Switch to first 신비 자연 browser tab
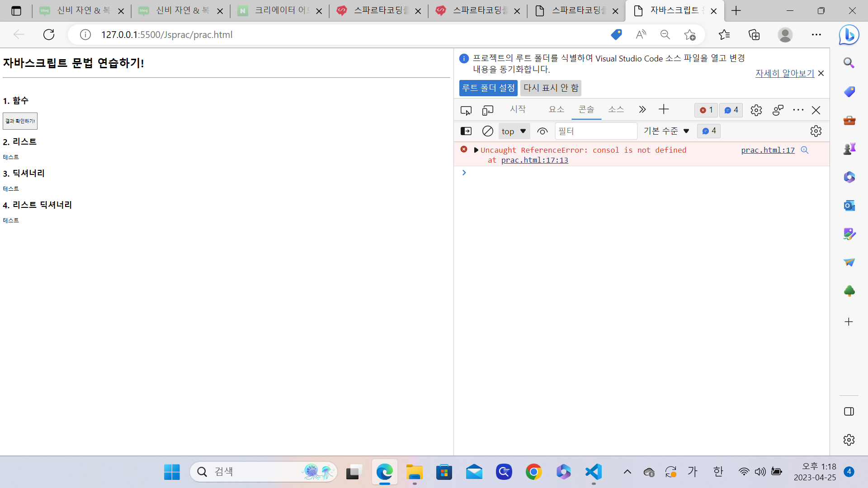 (82, 11)
